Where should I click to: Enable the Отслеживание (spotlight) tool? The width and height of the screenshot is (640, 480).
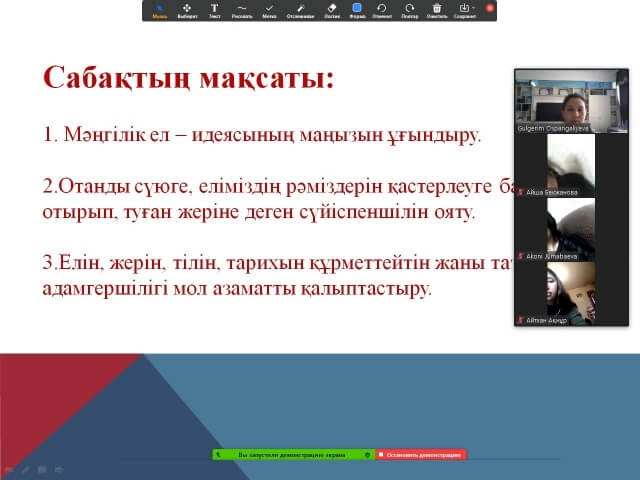pyautogui.click(x=300, y=11)
